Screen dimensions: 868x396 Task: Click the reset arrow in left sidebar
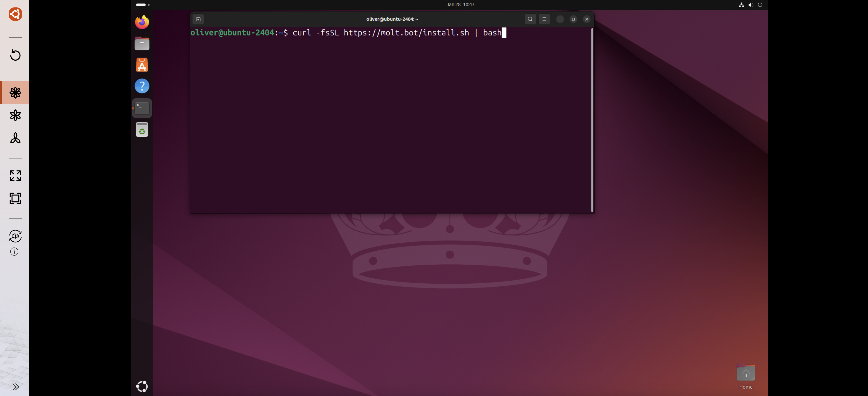click(15, 55)
